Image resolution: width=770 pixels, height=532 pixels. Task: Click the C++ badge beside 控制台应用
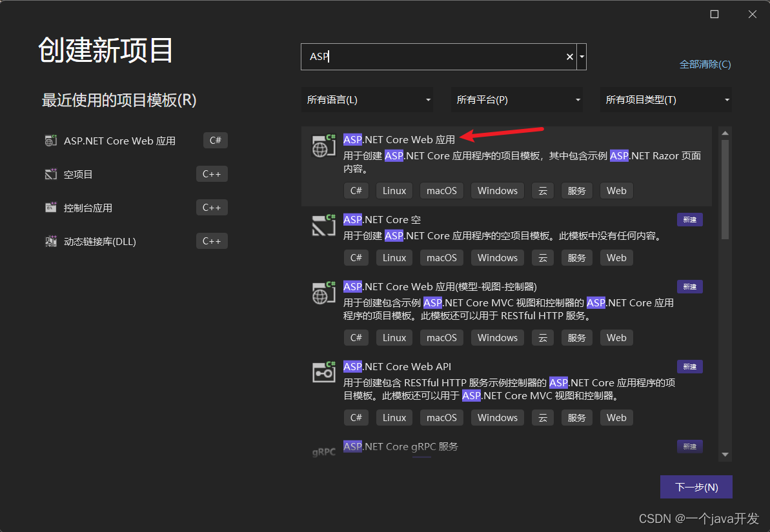[x=212, y=208]
